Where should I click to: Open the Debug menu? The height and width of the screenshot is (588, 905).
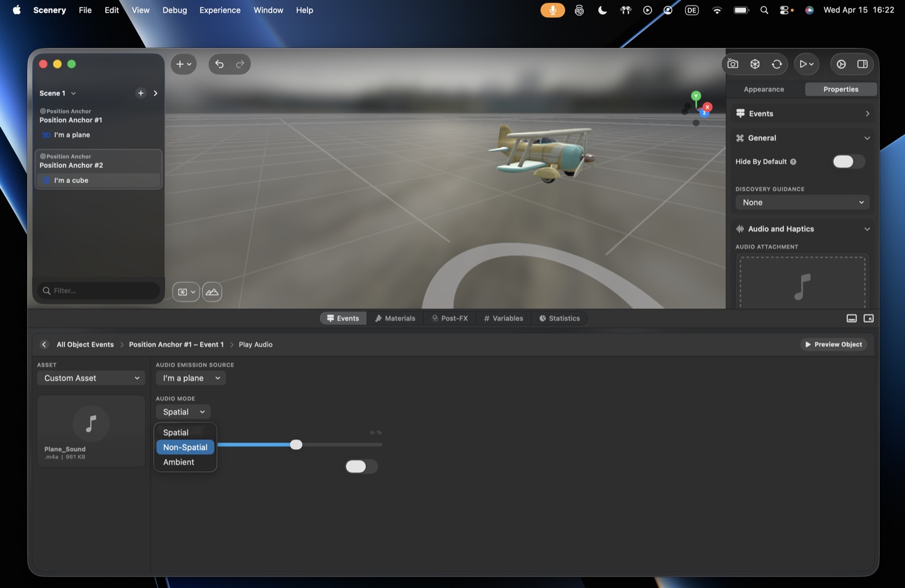(174, 10)
